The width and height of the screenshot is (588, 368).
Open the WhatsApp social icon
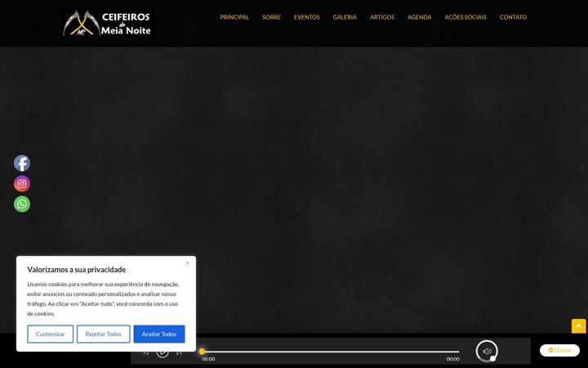(x=22, y=204)
